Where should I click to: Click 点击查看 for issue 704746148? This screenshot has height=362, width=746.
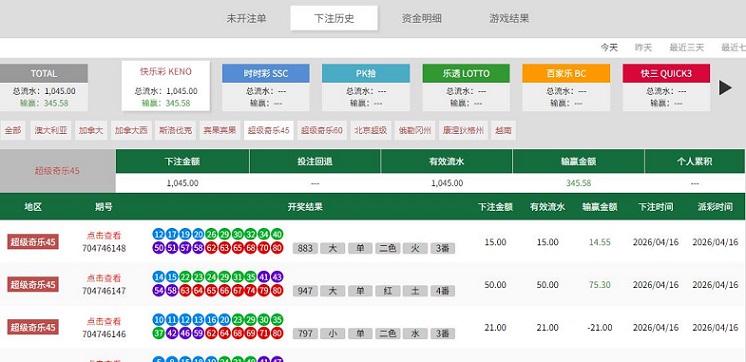(104, 235)
